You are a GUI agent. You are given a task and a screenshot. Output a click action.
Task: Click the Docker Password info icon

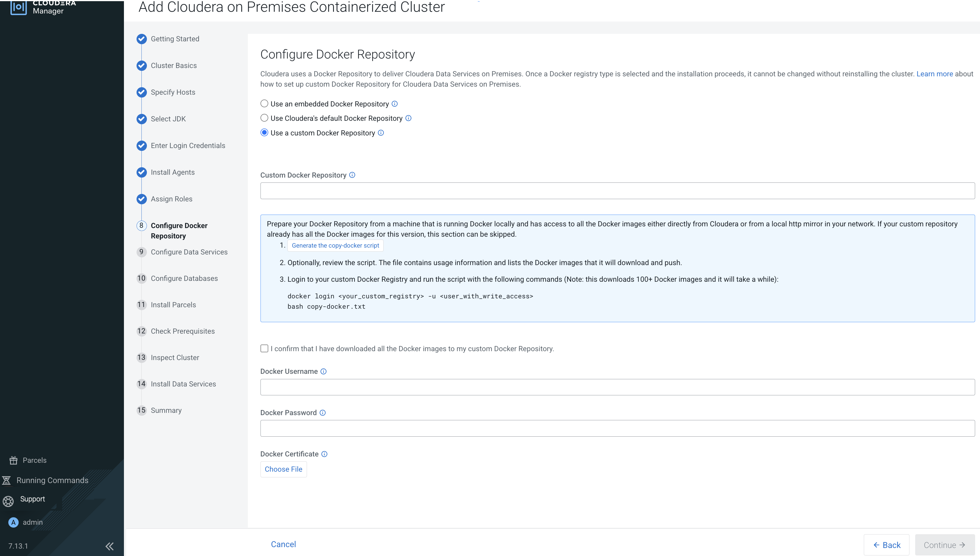point(322,413)
